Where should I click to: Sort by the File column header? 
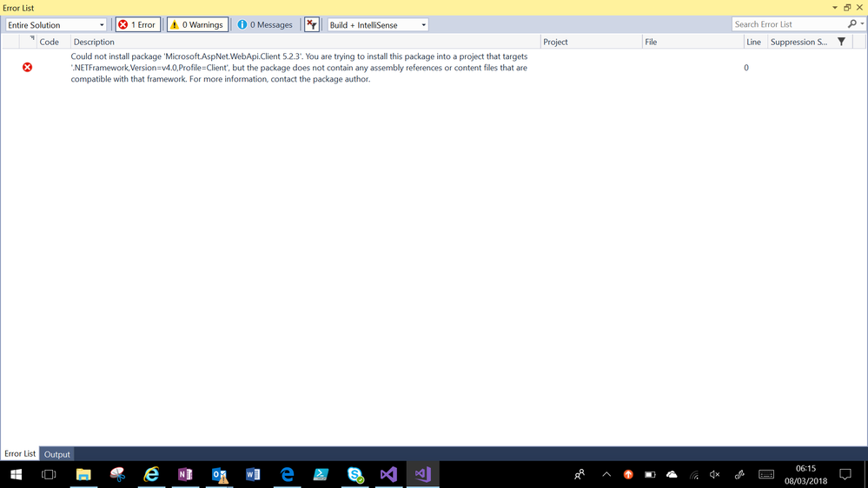[693, 42]
